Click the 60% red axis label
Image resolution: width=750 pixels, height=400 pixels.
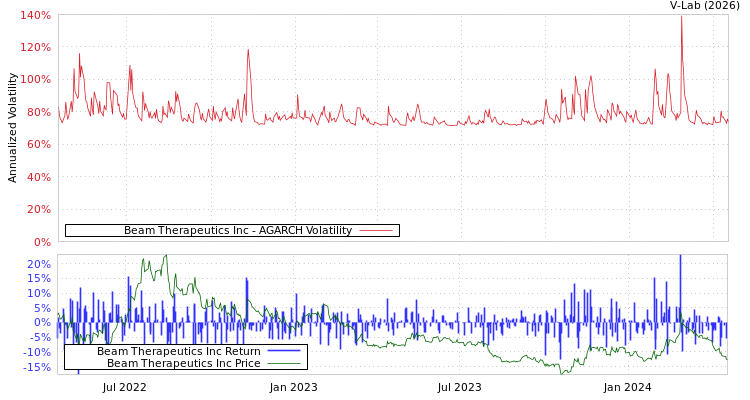pyautogui.click(x=38, y=145)
